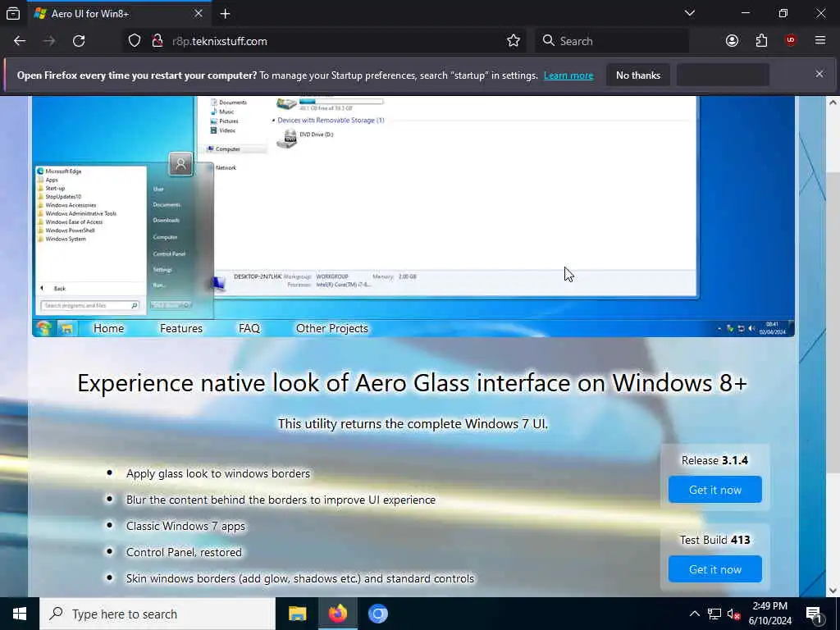Click the bullet Apply glass look to windows borders
This screenshot has height=630, width=840.
pos(218,473)
